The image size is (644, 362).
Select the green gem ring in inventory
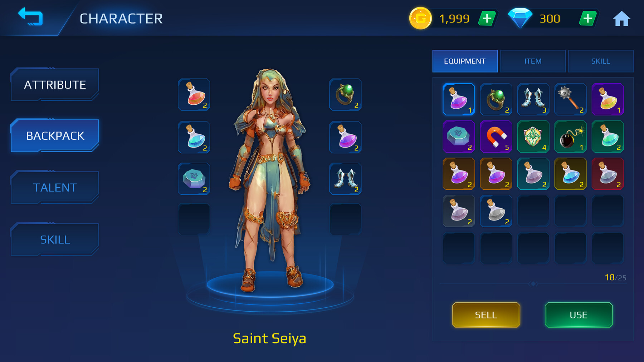tap(496, 99)
